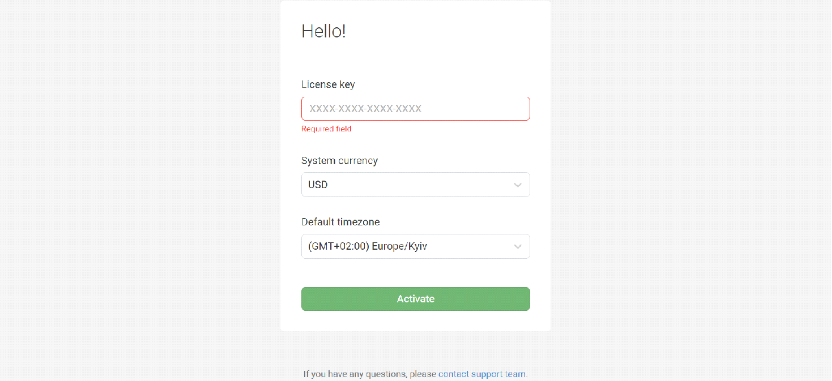Open the System currency dropdown showing USD
832x381 pixels.
[415, 185]
